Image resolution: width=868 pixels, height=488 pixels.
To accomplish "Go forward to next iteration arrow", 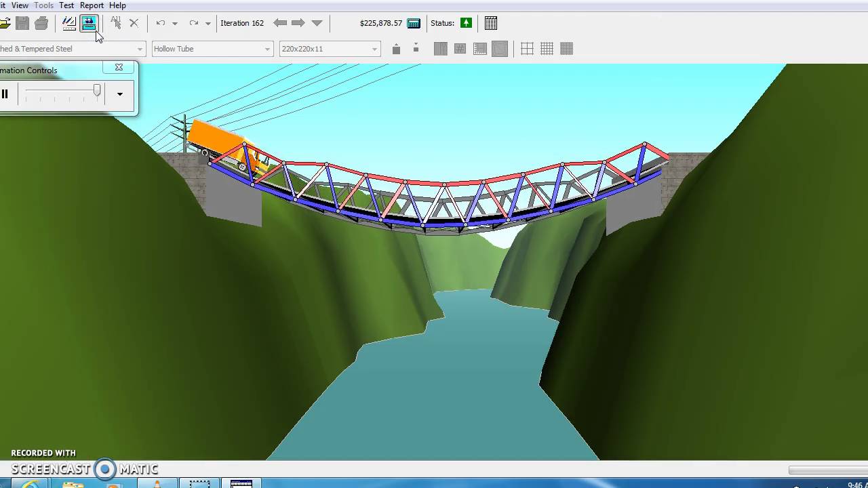I will pyautogui.click(x=298, y=23).
